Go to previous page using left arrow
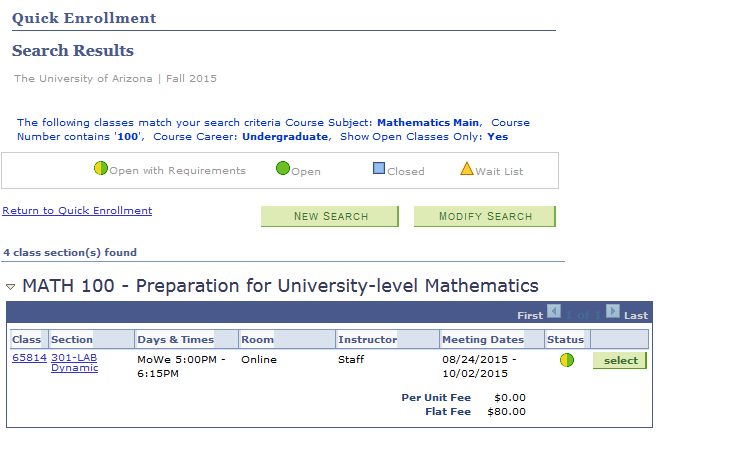733x454 pixels. click(554, 312)
